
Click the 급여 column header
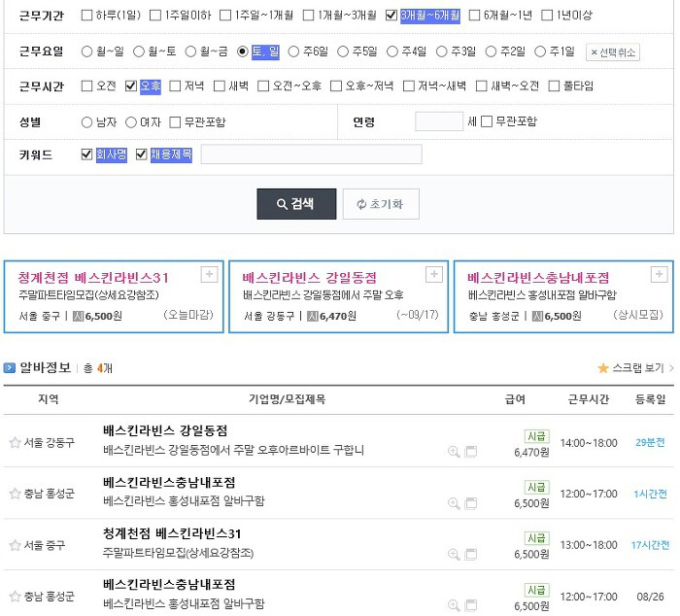click(x=515, y=399)
